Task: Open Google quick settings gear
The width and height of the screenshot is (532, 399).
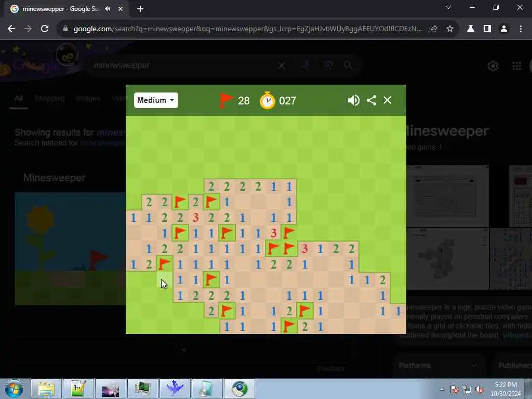Action: (x=493, y=66)
